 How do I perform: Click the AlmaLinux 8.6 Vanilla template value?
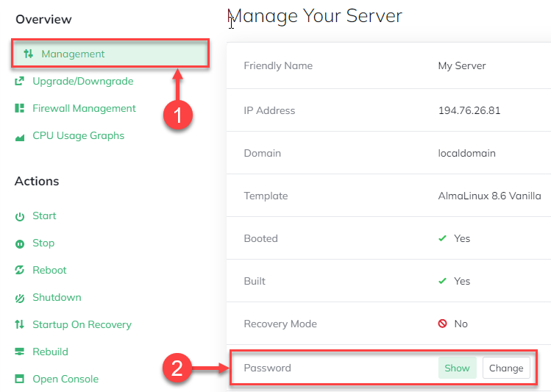(489, 196)
